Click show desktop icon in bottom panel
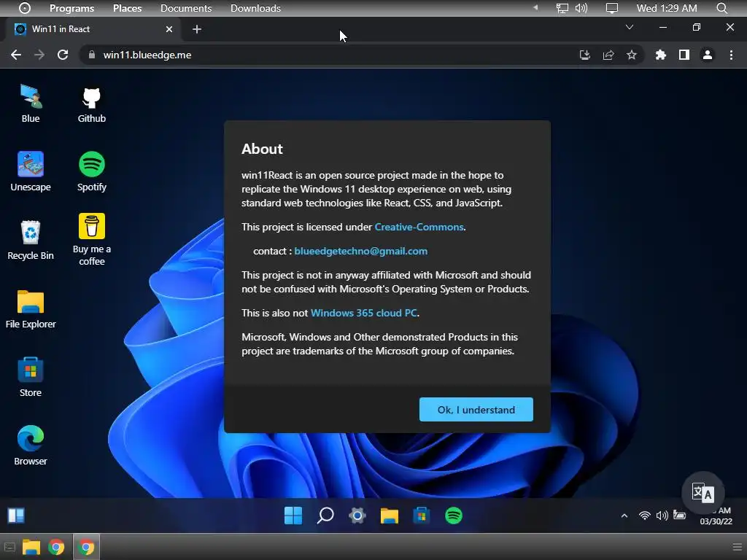Screen dimensions: 747x560 pos(9,547)
